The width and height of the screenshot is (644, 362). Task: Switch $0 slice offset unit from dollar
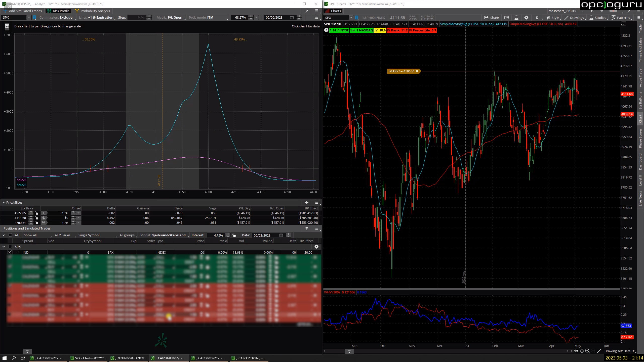point(44,218)
